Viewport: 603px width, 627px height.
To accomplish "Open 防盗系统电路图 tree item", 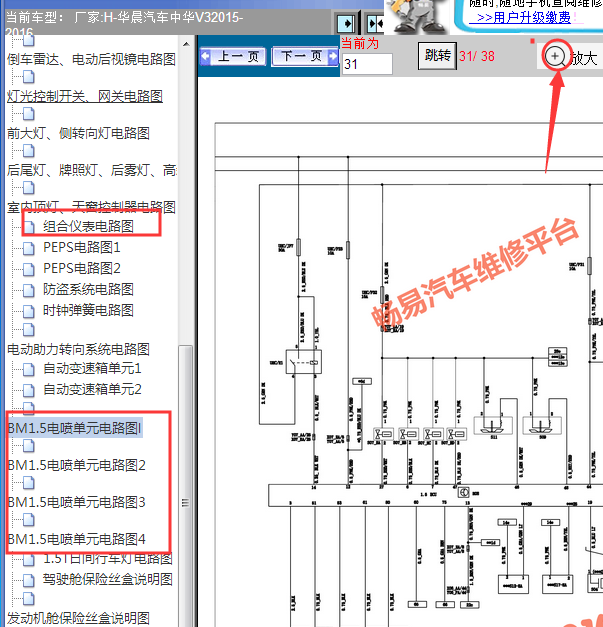I will click(x=88, y=290).
